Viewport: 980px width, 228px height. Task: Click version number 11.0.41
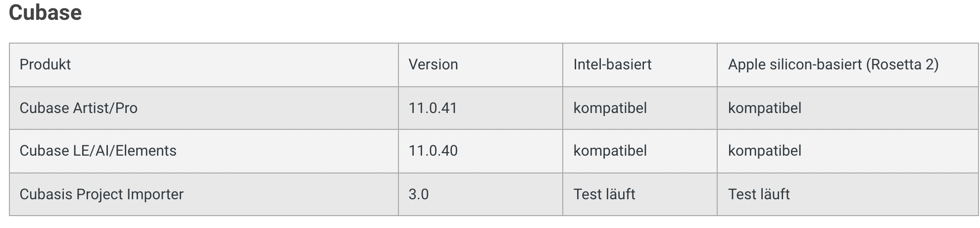pyautogui.click(x=433, y=108)
